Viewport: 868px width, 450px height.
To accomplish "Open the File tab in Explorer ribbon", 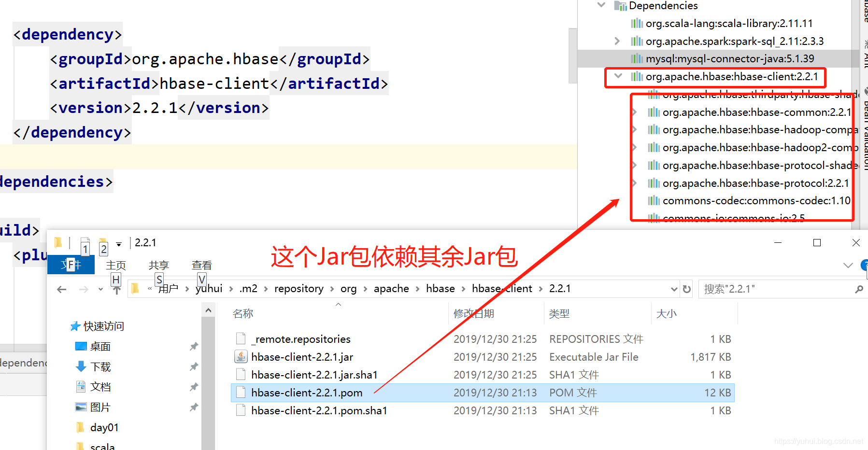I will coord(71,265).
